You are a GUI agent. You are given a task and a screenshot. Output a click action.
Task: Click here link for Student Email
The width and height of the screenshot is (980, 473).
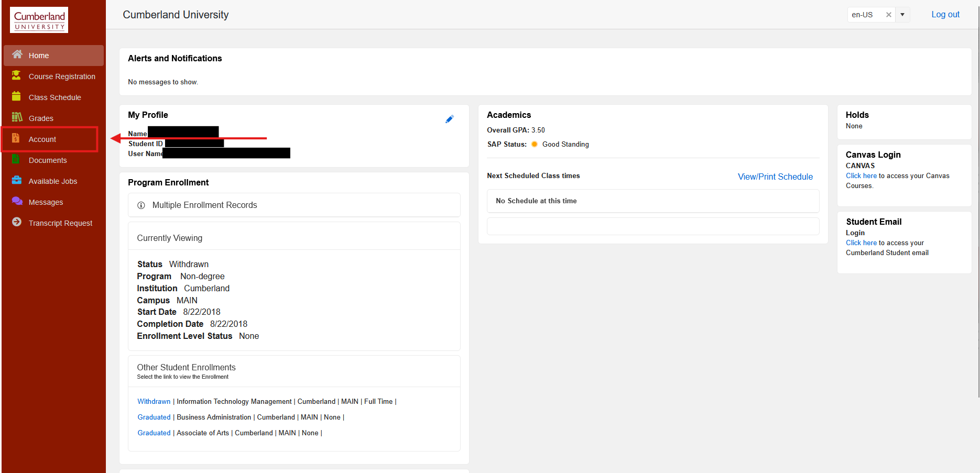[x=861, y=243]
